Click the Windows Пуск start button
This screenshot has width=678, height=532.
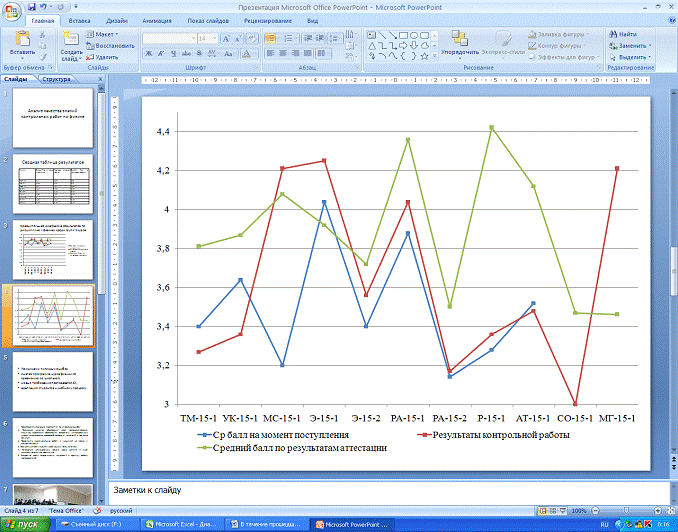(22, 524)
